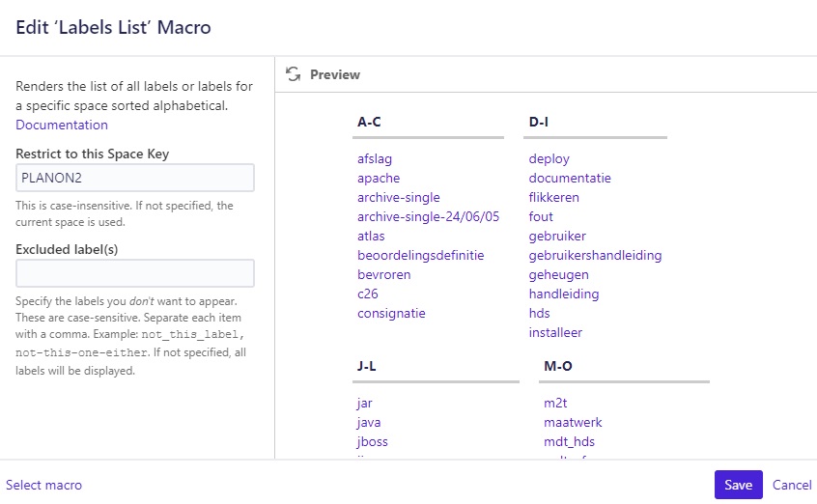Click the M-O group heading
Screen dimensions: 817x504
pyautogui.click(x=558, y=366)
